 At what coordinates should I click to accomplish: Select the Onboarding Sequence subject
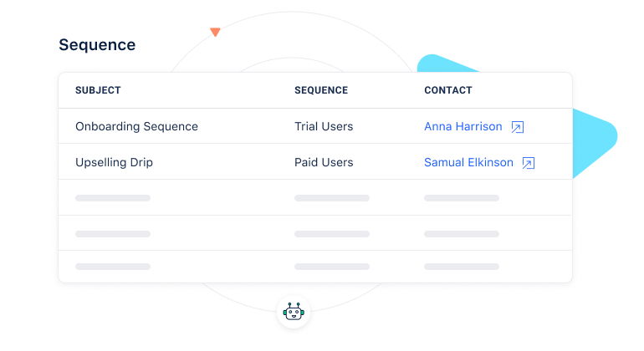click(x=136, y=127)
